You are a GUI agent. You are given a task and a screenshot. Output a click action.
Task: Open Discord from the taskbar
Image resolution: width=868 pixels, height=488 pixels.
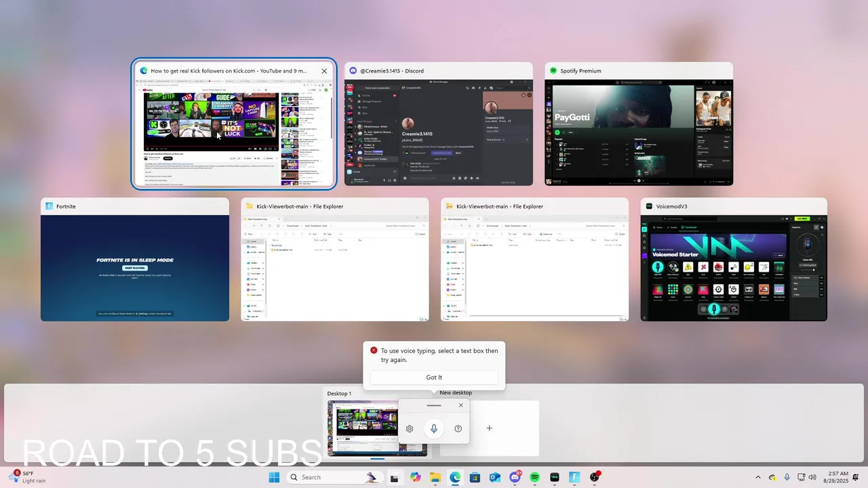click(x=515, y=477)
